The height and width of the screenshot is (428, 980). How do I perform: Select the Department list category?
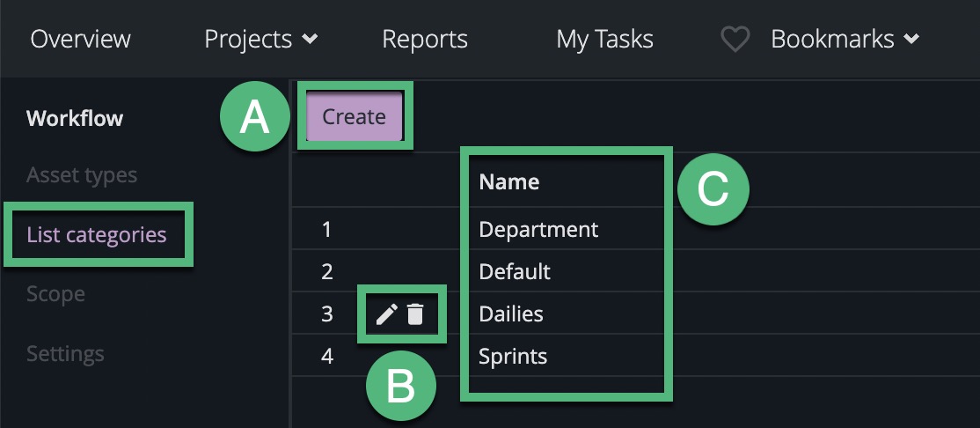[x=538, y=230]
